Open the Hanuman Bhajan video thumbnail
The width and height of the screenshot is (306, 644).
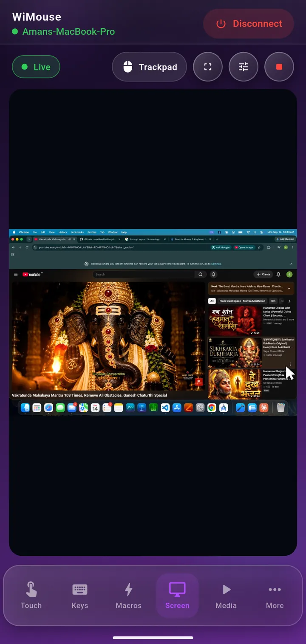click(235, 384)
